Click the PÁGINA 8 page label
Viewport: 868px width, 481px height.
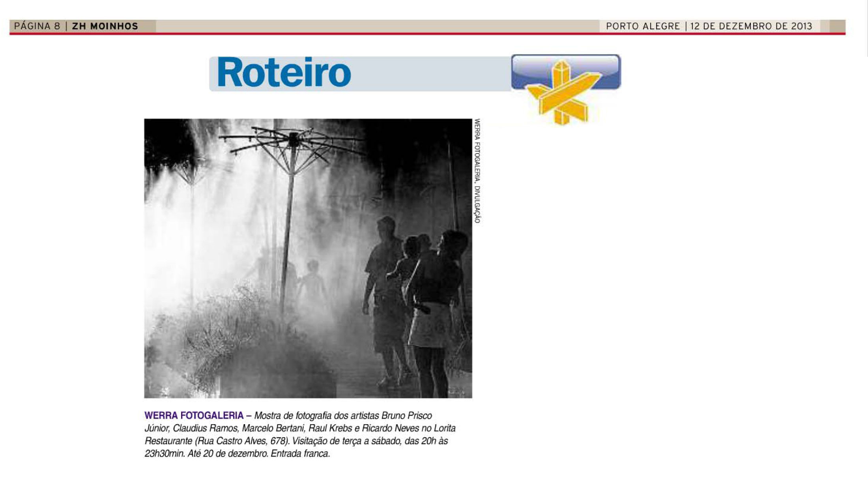[37, 26]
